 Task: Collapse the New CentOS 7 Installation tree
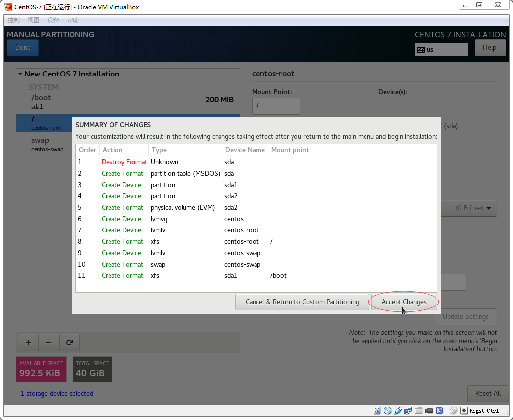coord(20,74)
